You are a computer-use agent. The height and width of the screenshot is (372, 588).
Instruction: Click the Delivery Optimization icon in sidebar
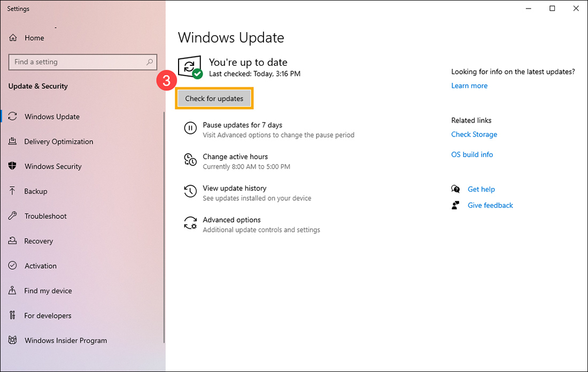[13, 141]
